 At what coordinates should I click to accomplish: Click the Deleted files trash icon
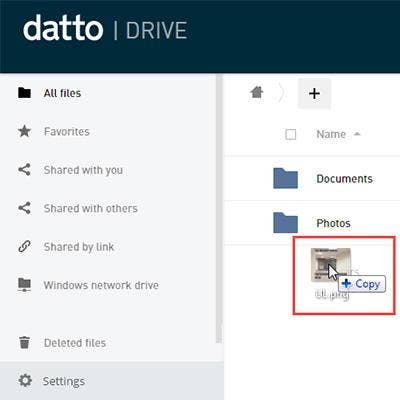[x=24, y=342]
